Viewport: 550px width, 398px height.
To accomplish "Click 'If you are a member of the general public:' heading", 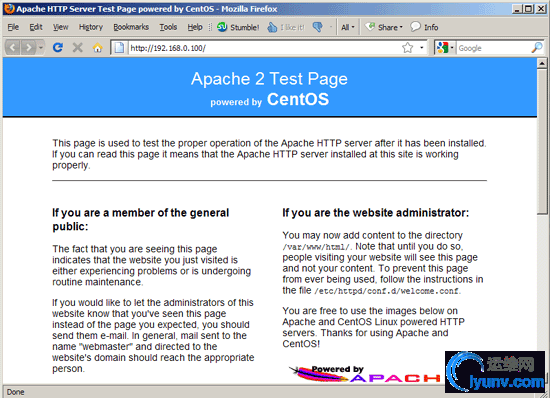I will tap(141, 220).
